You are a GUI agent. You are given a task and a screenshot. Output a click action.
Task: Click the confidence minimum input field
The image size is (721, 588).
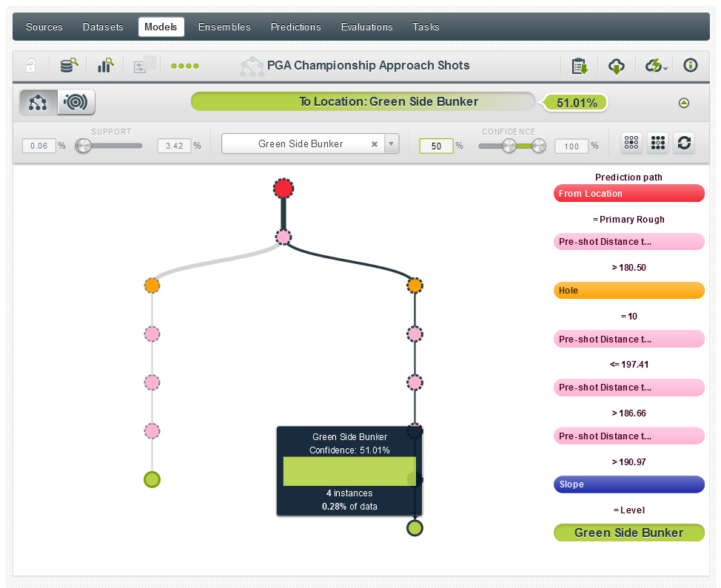pyautogui.click(x=436, y=146)
